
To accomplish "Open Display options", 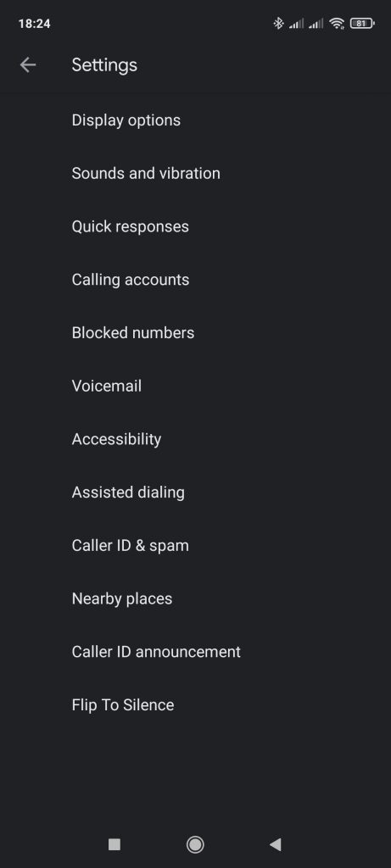I will click(195, 120).
